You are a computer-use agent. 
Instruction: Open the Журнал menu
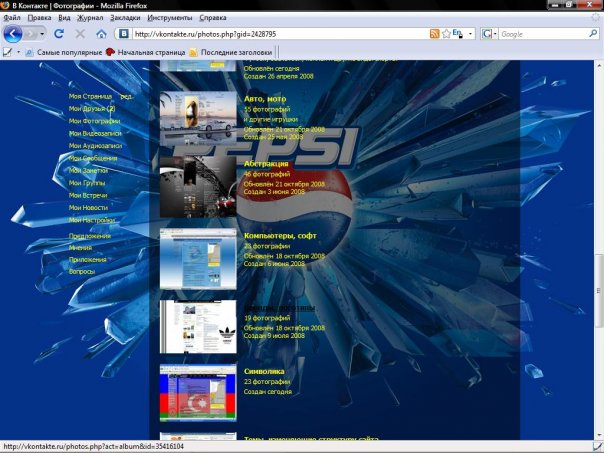(90, 18)
